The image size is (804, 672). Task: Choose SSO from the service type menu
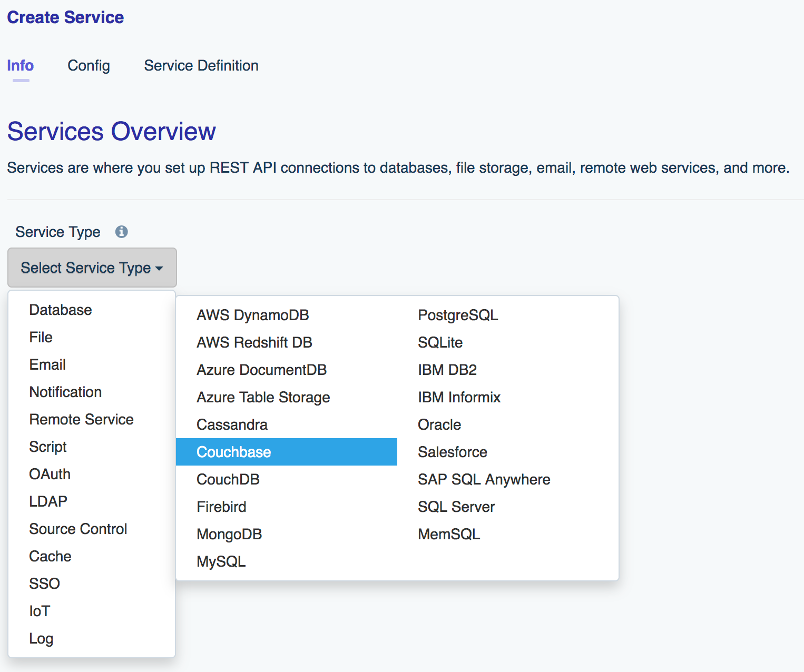(x=92, y=584)
